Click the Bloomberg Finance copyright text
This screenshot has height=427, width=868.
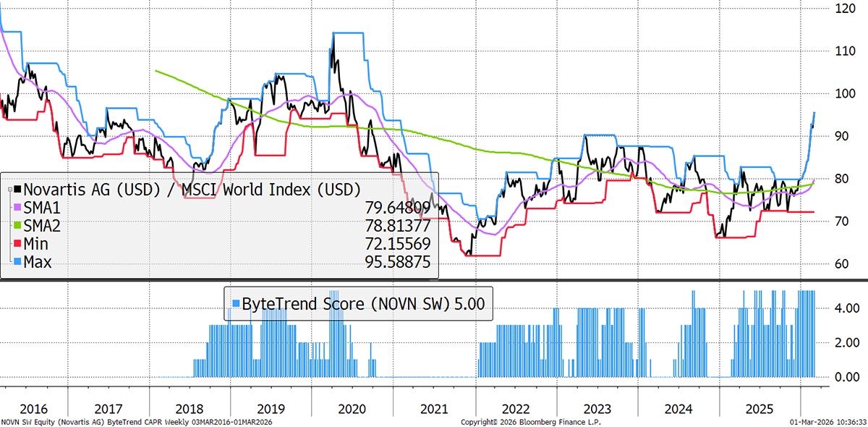(530, 421)
